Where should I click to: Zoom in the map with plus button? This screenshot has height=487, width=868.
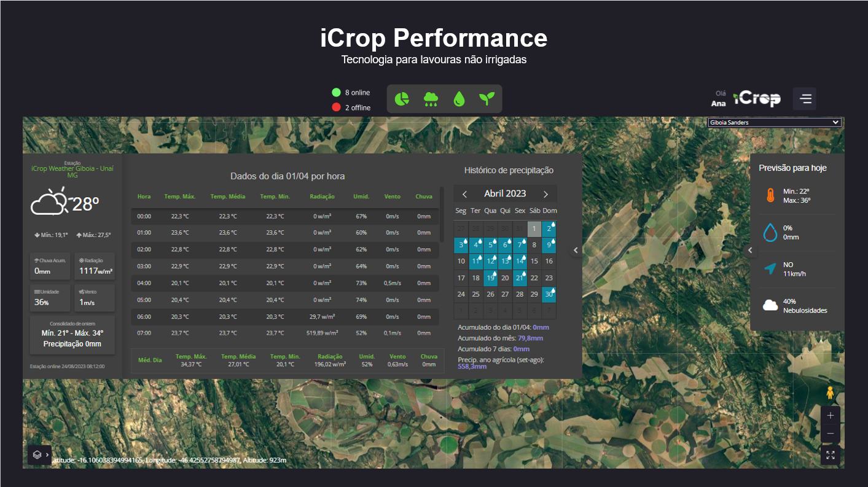click(x=831, y=416)
